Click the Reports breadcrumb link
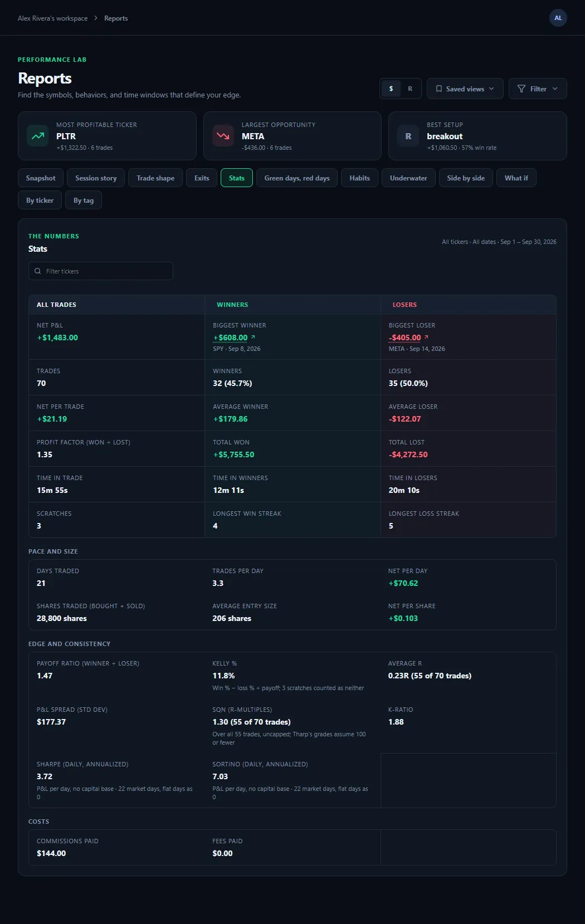The width and height of the screenshot is (585, 924). pyautogui.click(x=116, y=18)
